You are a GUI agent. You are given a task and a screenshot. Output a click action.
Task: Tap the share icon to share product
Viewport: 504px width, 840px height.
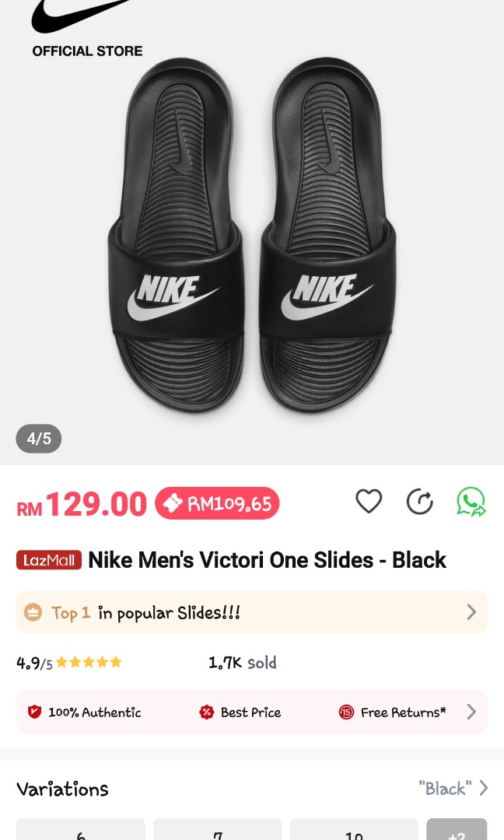click(x=420, y=502)
